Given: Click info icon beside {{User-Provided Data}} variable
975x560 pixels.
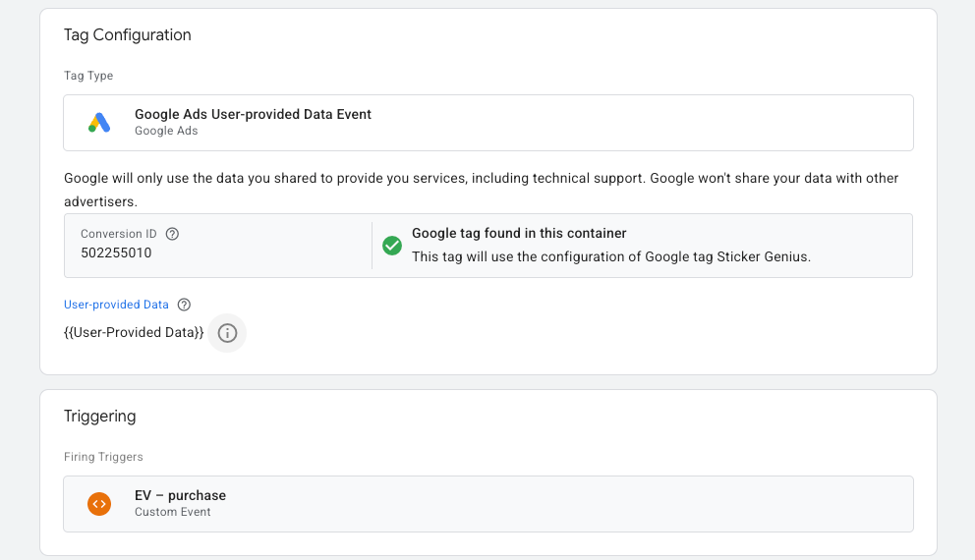Looking at the screenshot, I should [x=227, y=333].
